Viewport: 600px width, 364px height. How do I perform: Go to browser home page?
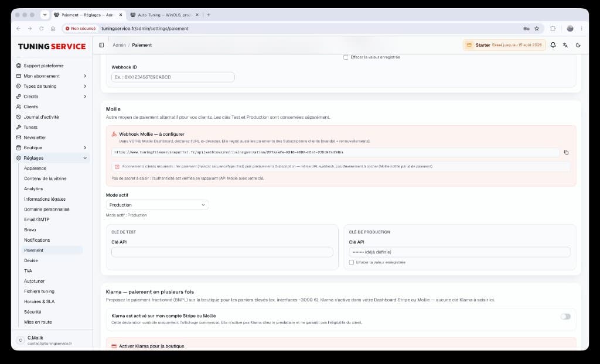click(53, 29)
